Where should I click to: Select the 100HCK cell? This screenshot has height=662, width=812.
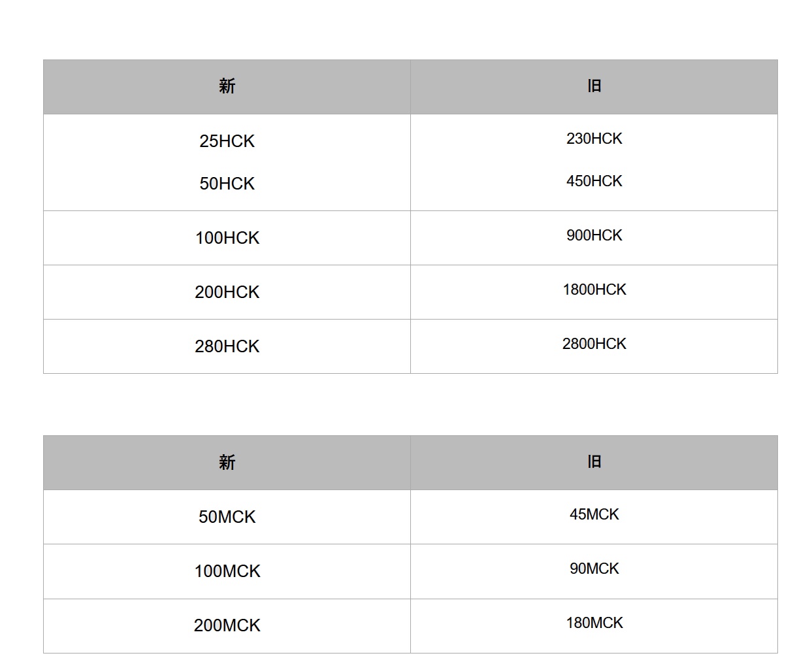coord(227,238)
